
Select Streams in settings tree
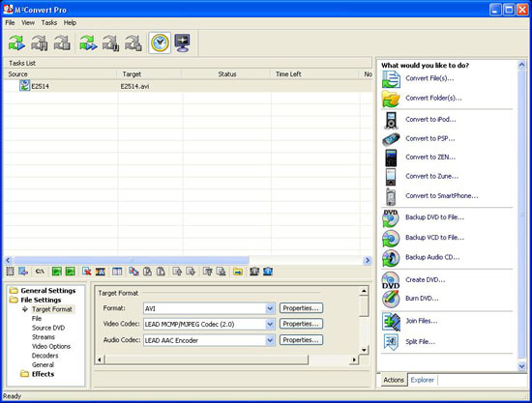[x=44, y=337]
